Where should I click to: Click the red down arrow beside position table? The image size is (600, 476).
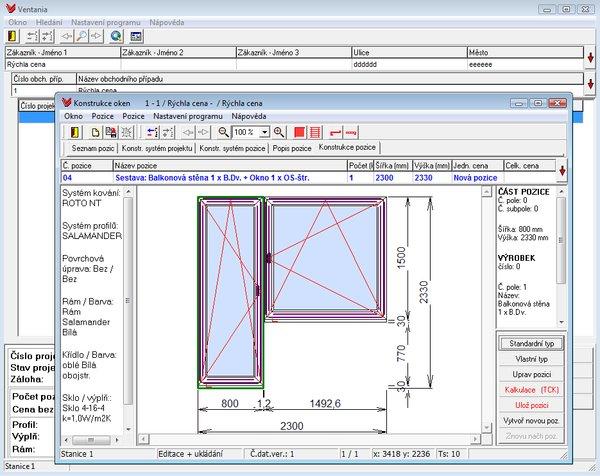(x=562, y=170)
